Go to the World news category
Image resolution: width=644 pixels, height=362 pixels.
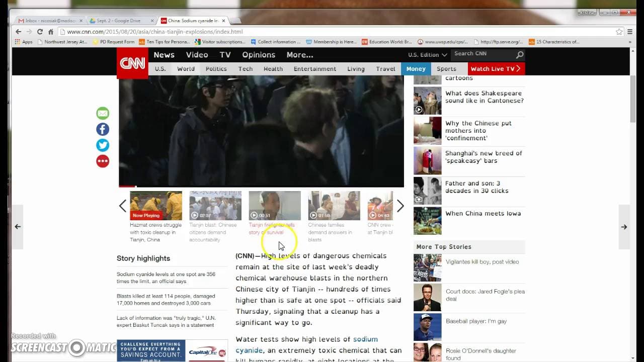[x=186, y=69]
